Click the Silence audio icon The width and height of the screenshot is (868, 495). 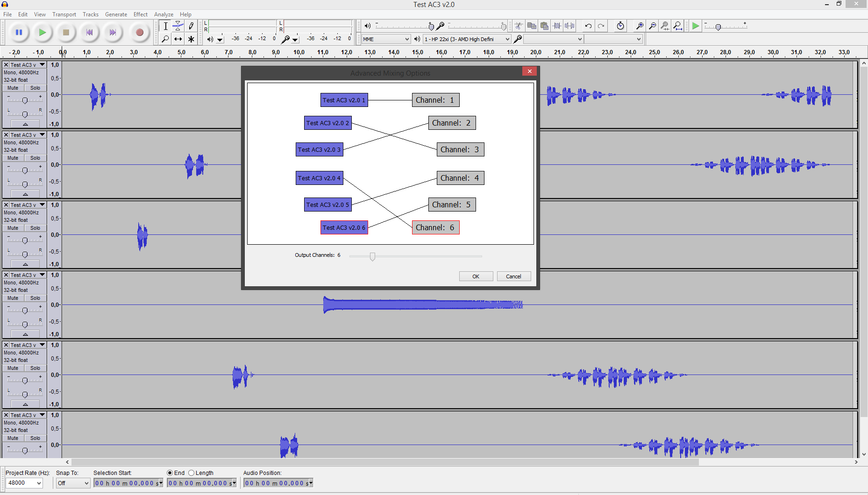[569, 26]
